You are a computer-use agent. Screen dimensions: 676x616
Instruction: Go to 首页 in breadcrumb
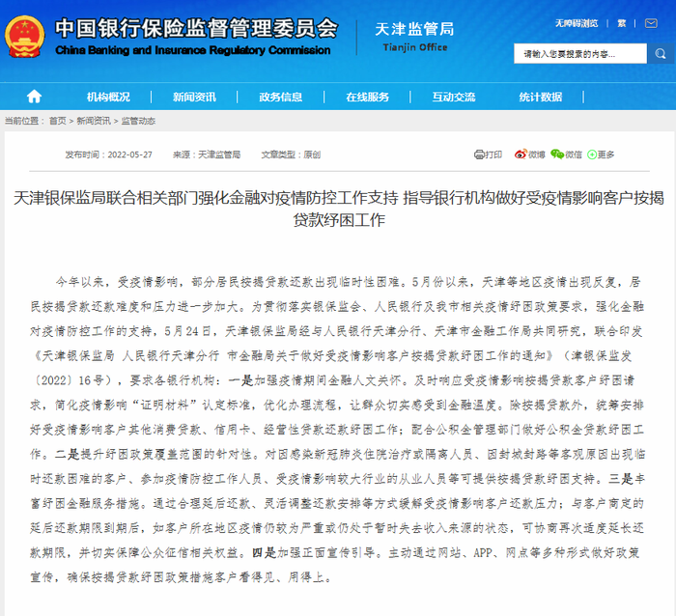(x=57, y=121)
